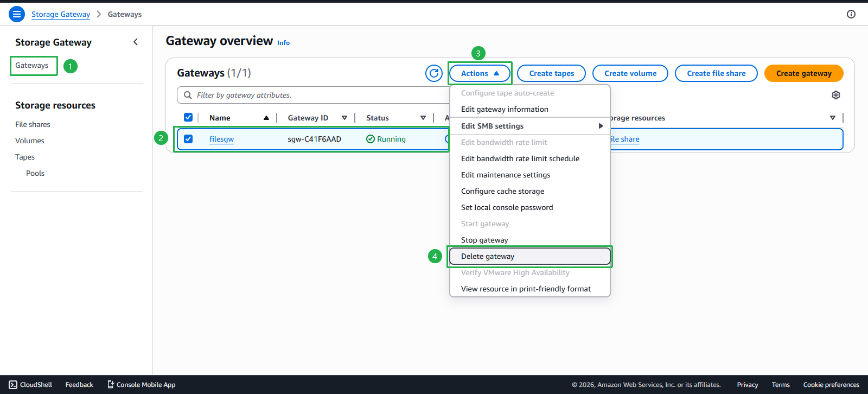868x394 pixels.
Task: Toggle the select-all gateways checkbox
Action: coord(188,117)
